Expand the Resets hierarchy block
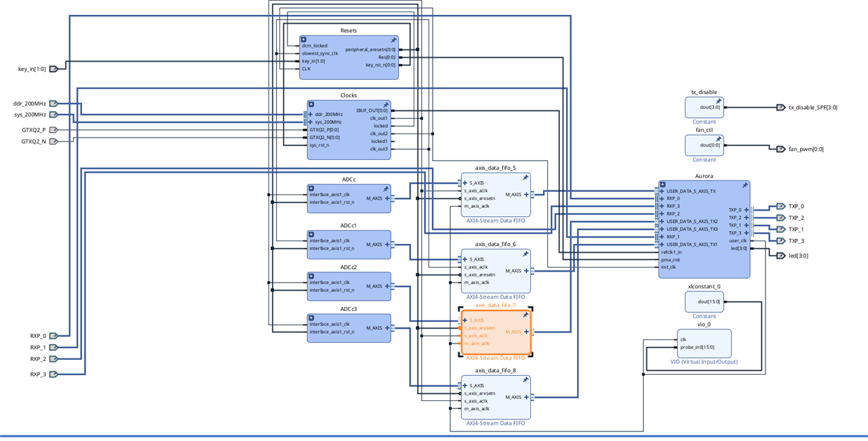Viewport: 868px width, 441px height. point(304,40)
